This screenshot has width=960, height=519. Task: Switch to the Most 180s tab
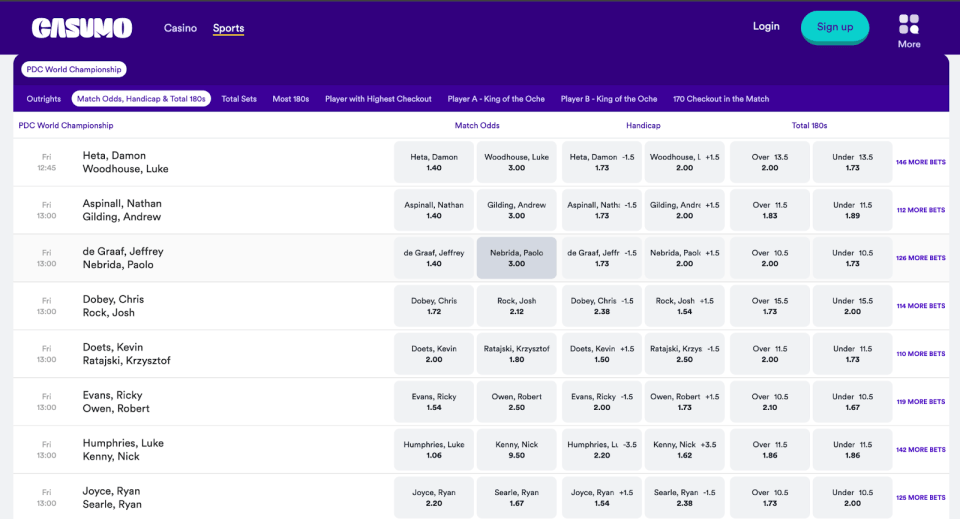click(x=290, y=99)
